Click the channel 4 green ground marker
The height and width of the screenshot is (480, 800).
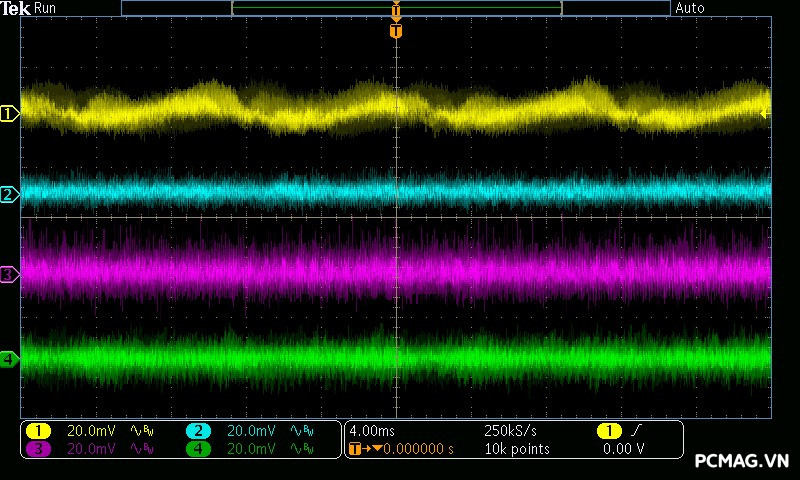point(9,358)
